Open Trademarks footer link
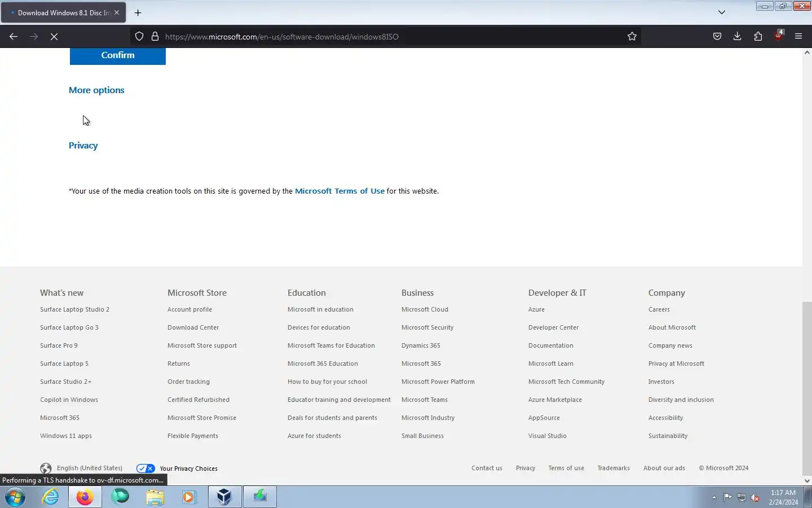Image resolution: width=812 pixels, height=508 pixels. (614, 468)
